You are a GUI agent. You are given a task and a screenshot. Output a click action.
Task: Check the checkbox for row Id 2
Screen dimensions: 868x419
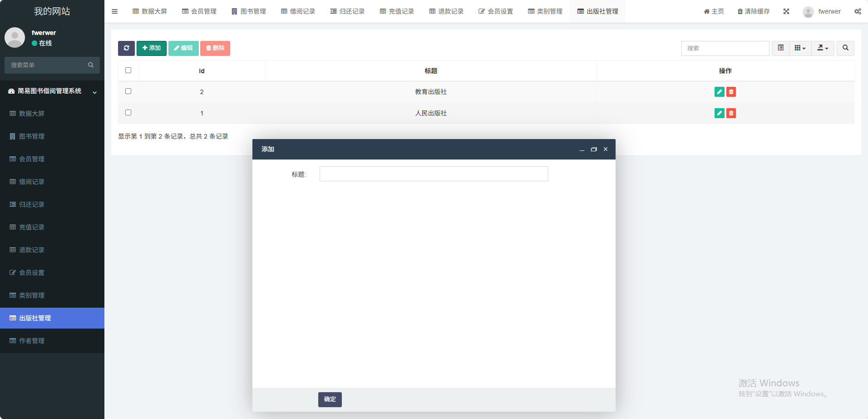pos(128,91)
